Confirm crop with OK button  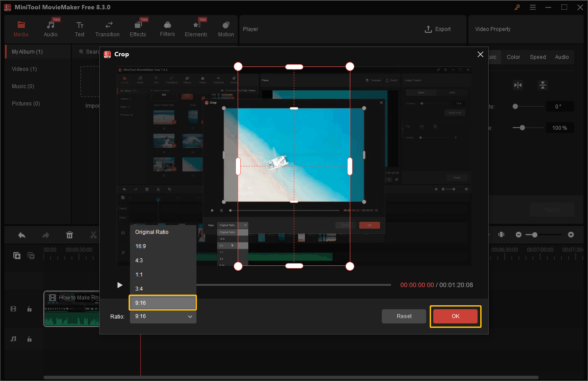point(455,316)
